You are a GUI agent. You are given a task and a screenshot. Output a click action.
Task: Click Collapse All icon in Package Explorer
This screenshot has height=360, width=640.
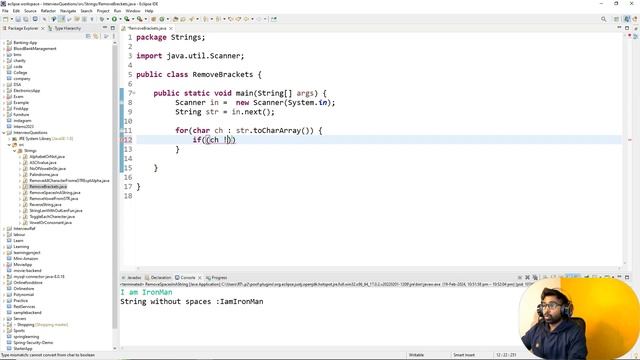pyautogui.click(x=88, y=36)
